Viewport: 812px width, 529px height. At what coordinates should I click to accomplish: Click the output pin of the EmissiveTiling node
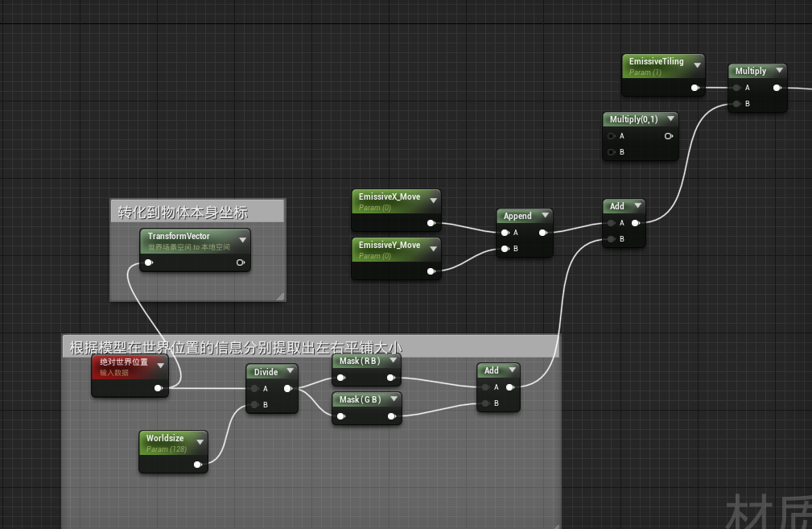coord(695,88)
